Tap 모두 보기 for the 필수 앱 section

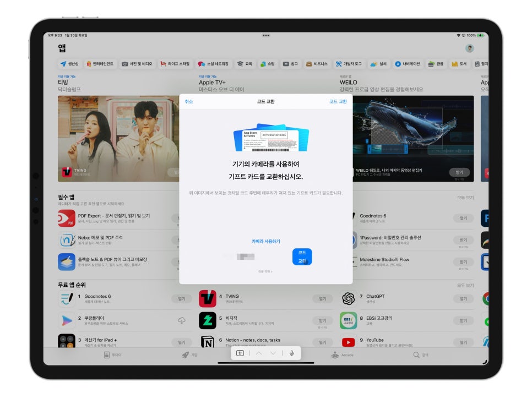(465, 198)
